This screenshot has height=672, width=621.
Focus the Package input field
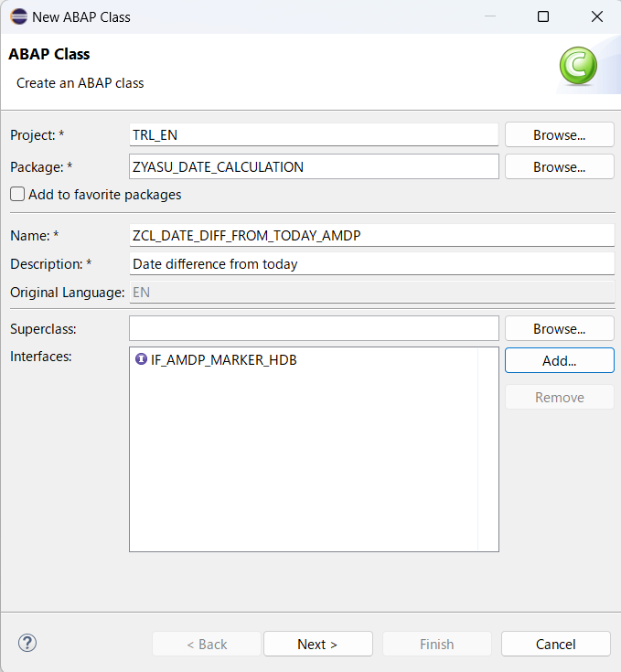pyautogui.click(x=314, y=166)
